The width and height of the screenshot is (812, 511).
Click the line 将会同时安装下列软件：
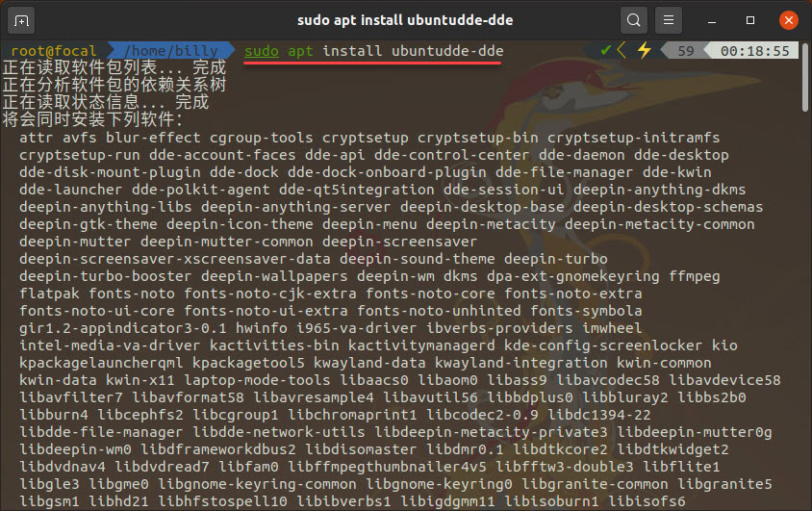tap(93, 119)
